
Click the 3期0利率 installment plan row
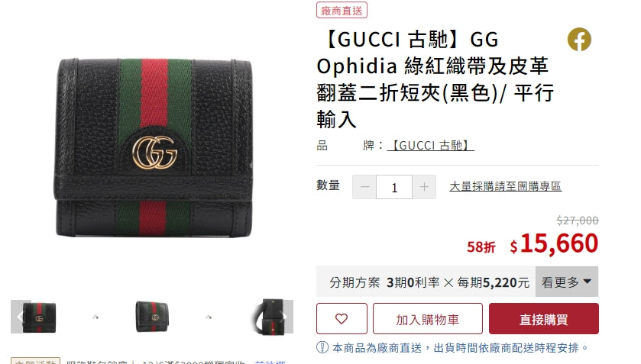(426, 282)
